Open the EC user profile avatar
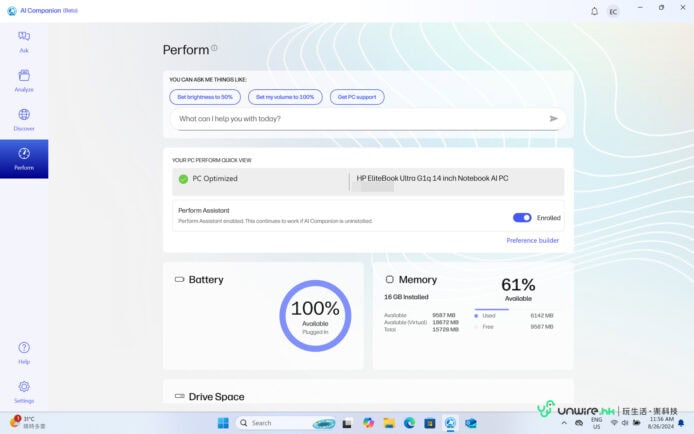This screenshot has width=694, height=434. click(x=613, y=11)
